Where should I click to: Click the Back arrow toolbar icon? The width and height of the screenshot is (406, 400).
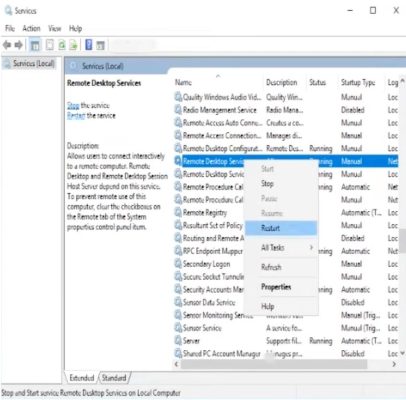[7, 45]
